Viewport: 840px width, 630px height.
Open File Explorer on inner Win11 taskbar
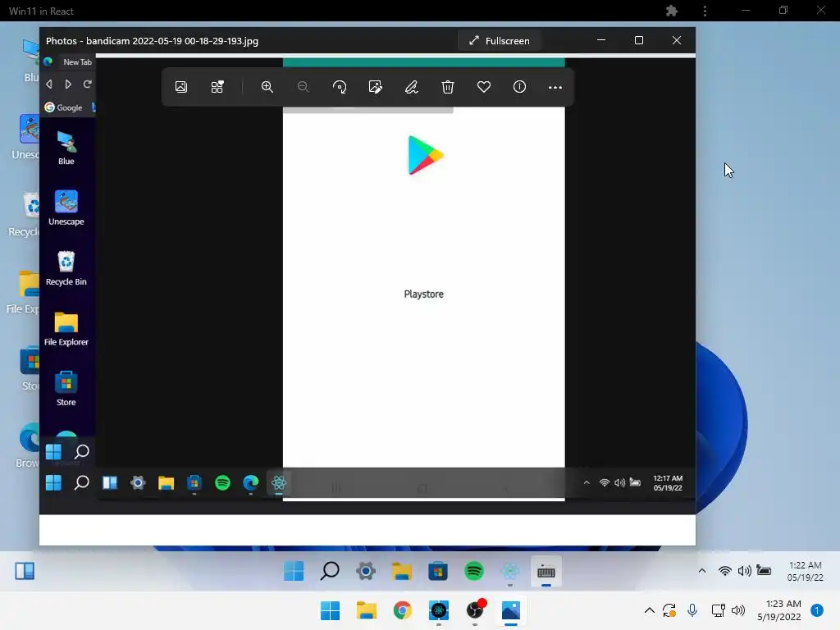(x=402, y=571)
